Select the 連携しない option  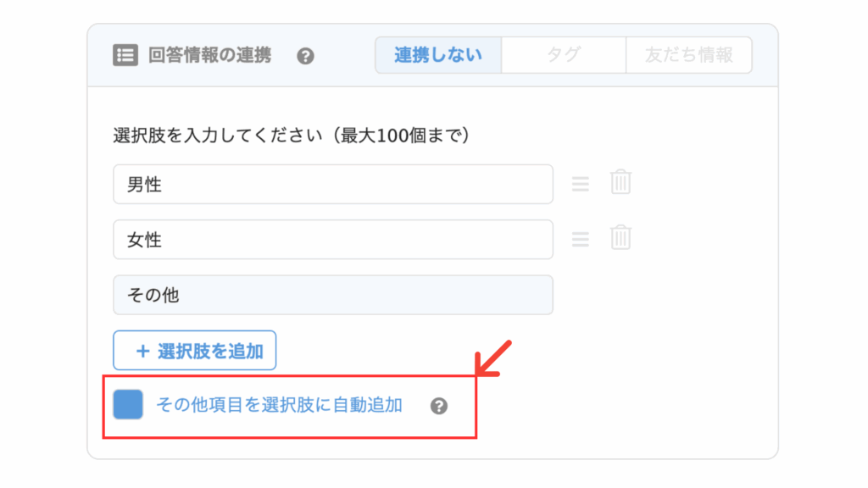click(438, 55)
